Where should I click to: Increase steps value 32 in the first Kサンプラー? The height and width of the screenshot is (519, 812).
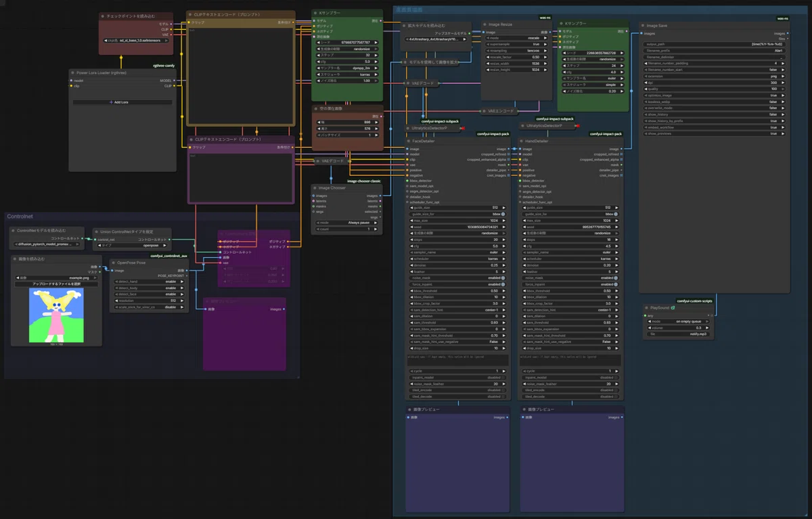(376, 55)
